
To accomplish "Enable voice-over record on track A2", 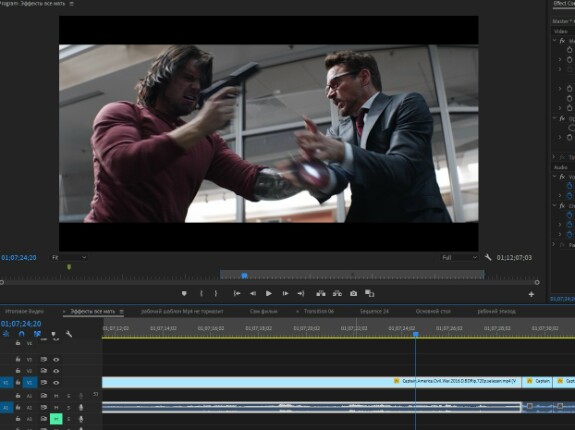I will (x=81, y=407).
